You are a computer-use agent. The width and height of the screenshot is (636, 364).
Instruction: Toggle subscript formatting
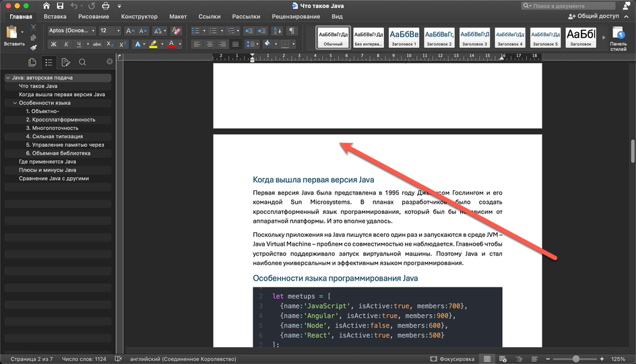click(x=110, y=44)
